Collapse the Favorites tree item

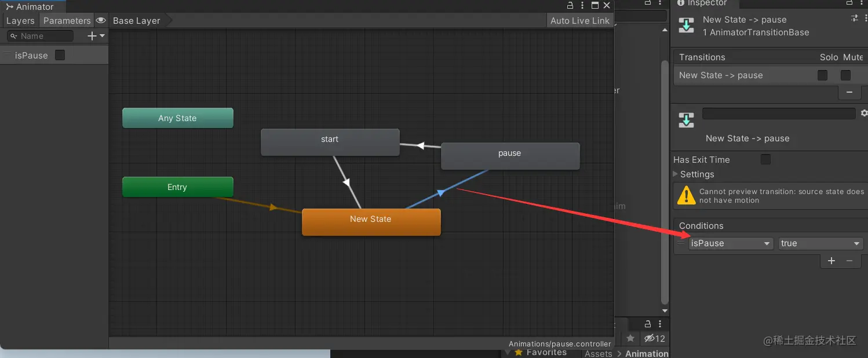[508, 352]
